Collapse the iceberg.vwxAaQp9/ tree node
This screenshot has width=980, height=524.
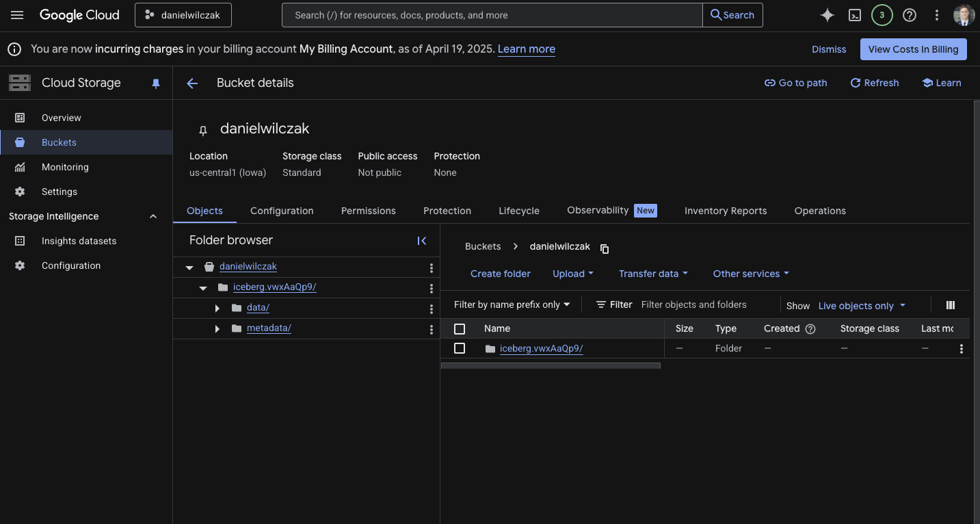(203, 288)
